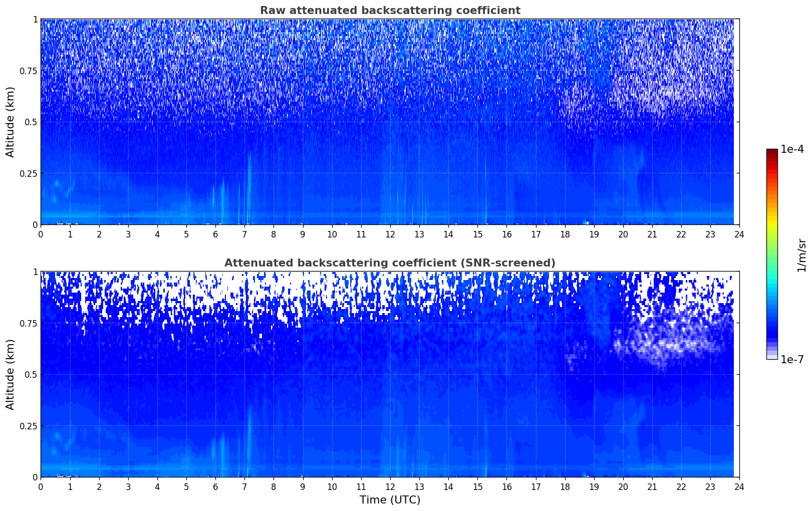This screenshot has width=812, height=511.
Task: Click the '1/m/sr' colorbar unit label
Action: point(801,255)
